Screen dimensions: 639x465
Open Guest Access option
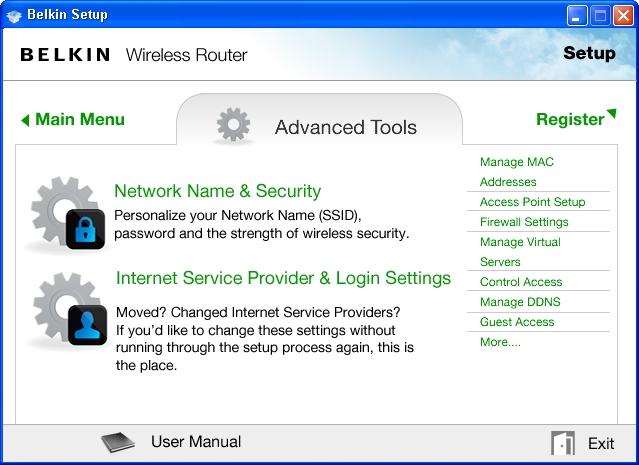point(517,322)
